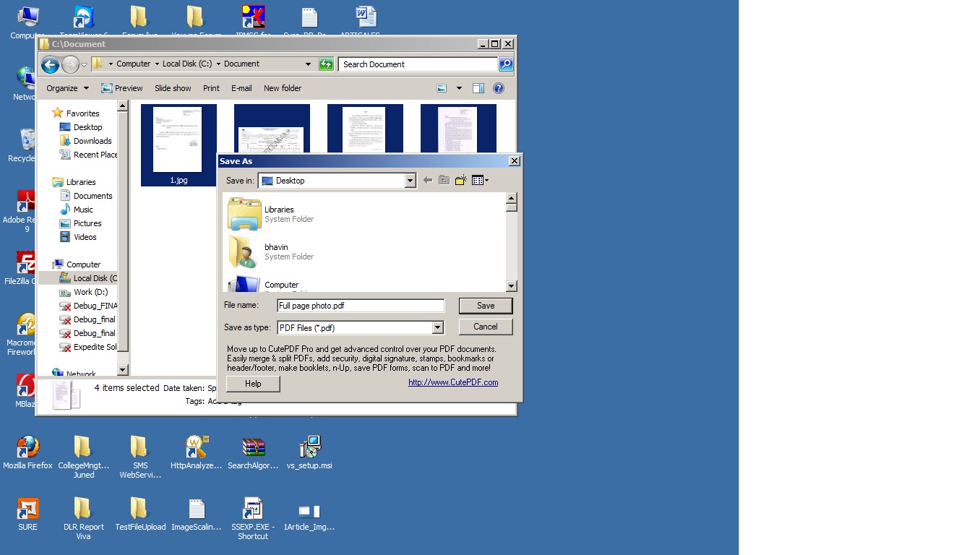Open the SMS WebService desktop folder

[x=139, y=457]
